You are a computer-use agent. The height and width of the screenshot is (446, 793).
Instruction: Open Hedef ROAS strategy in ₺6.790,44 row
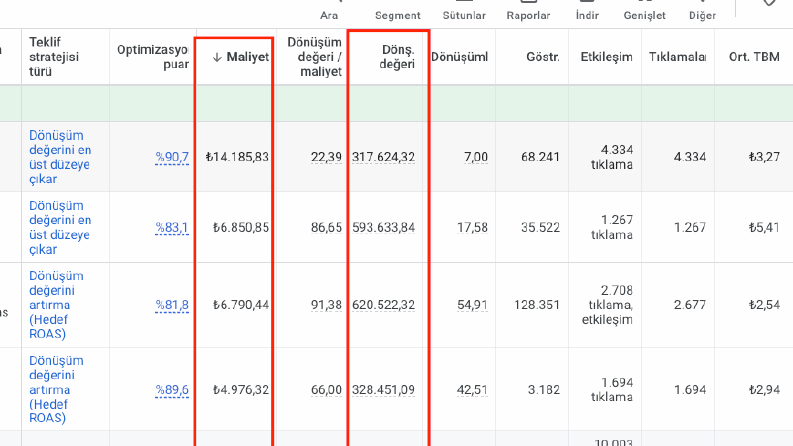tap(56, 305)
